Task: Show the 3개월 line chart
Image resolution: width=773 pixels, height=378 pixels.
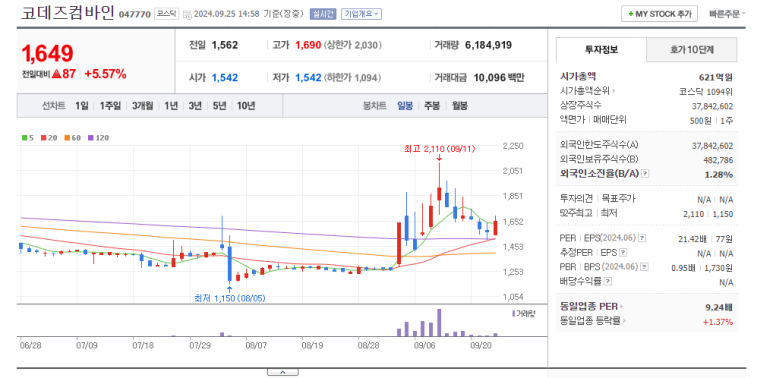Action: (142, 105)
